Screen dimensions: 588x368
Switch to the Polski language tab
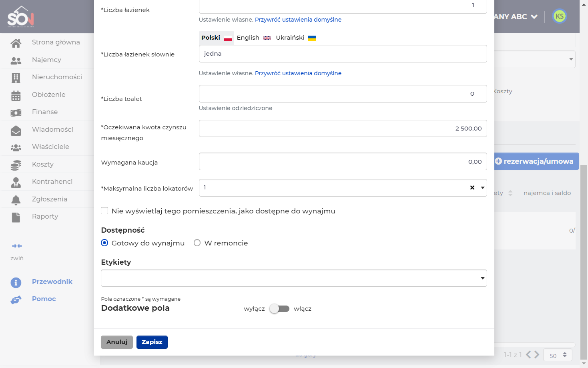pos(217,38)
